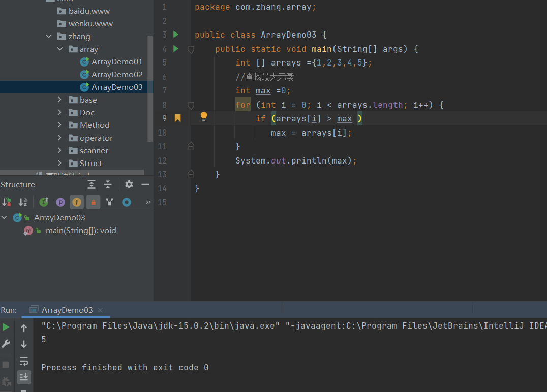Toggle scroll to end in console
This screenshot has width=547, height=392.
(24, 377)
